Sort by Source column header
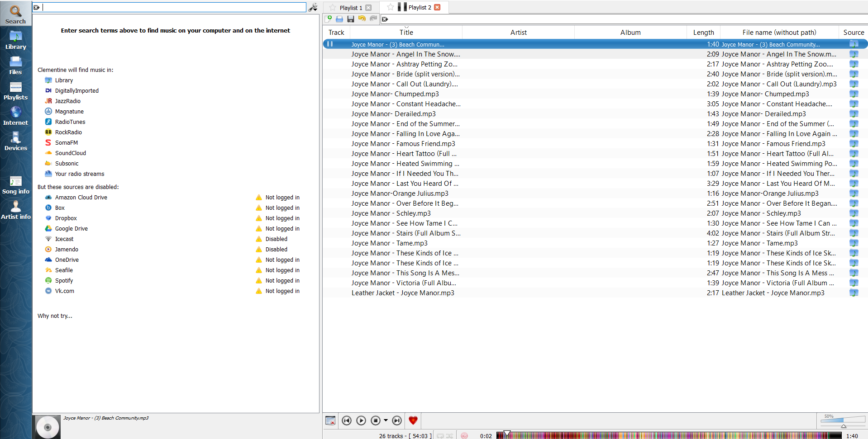868x439 pixels. 854,33
